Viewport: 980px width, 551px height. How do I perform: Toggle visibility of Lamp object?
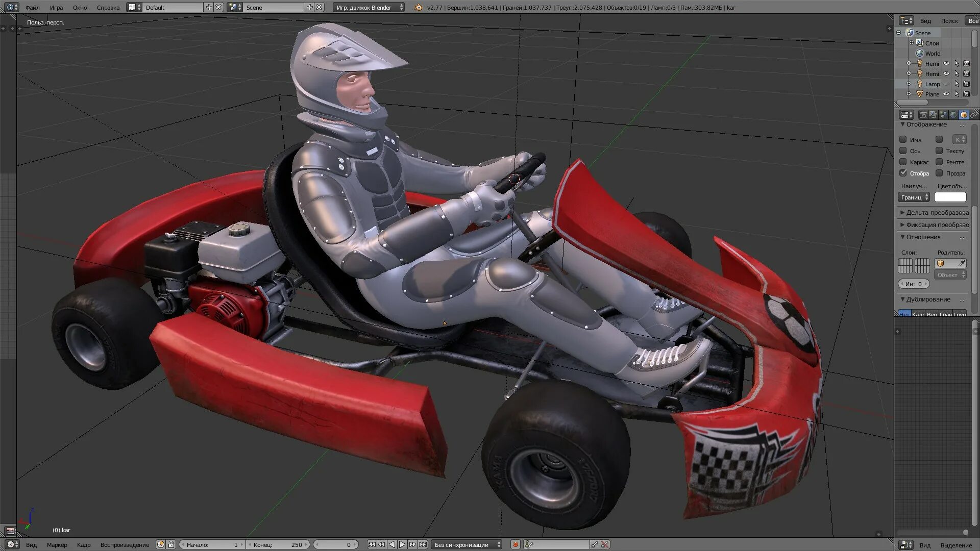click(x=946, y=84)
